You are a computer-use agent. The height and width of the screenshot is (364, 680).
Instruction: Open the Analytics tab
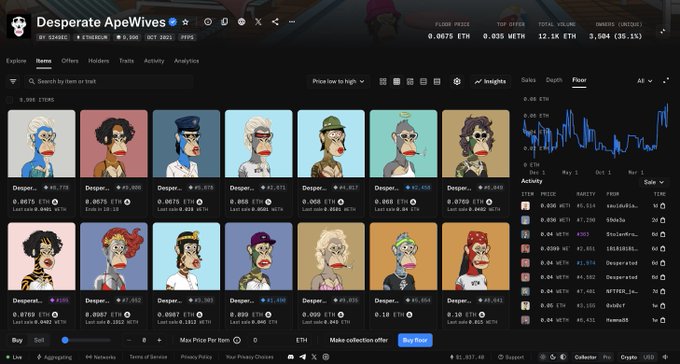[x=186, y=61]
